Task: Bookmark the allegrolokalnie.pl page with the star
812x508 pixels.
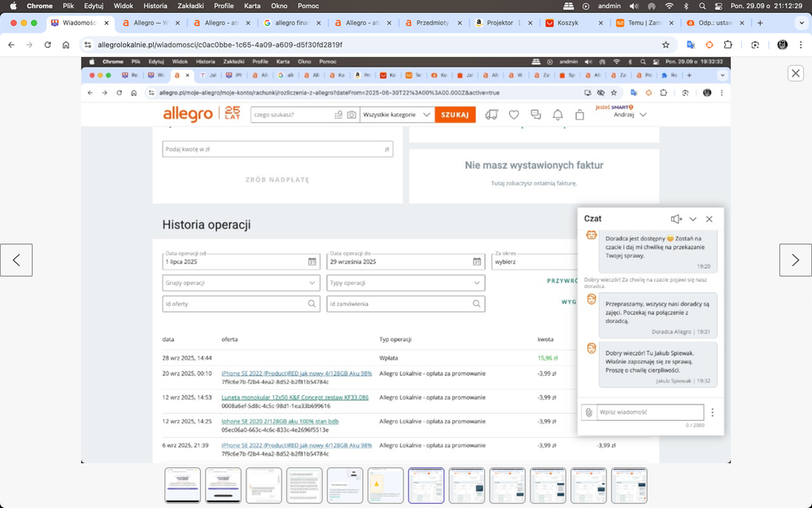Action: coord(666,45)
